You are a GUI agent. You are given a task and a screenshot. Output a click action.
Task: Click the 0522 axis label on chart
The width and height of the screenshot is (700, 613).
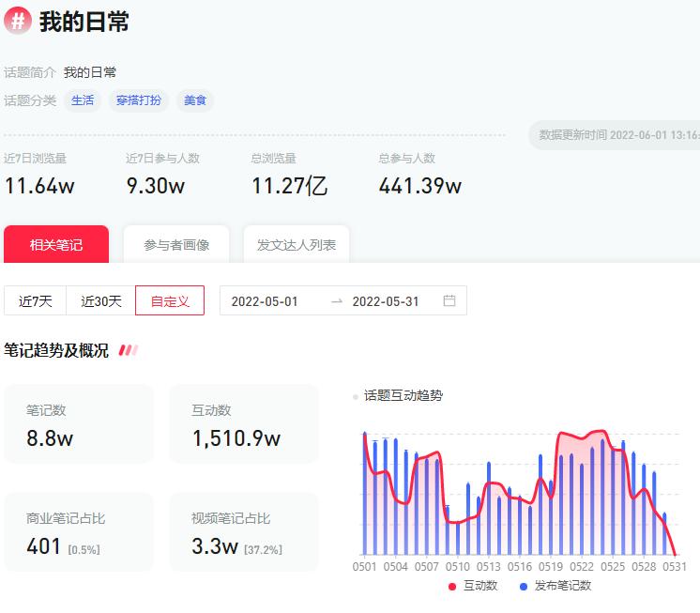tap(582, 567)
